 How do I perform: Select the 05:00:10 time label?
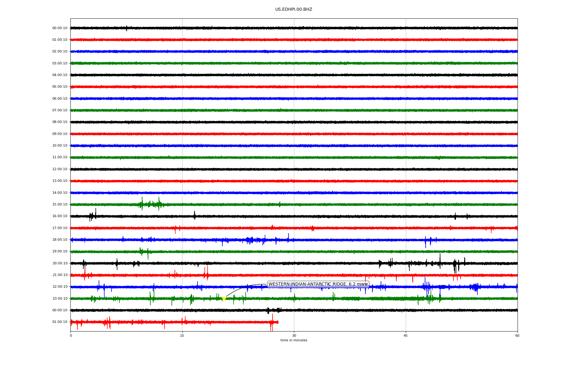coord(60,87)
